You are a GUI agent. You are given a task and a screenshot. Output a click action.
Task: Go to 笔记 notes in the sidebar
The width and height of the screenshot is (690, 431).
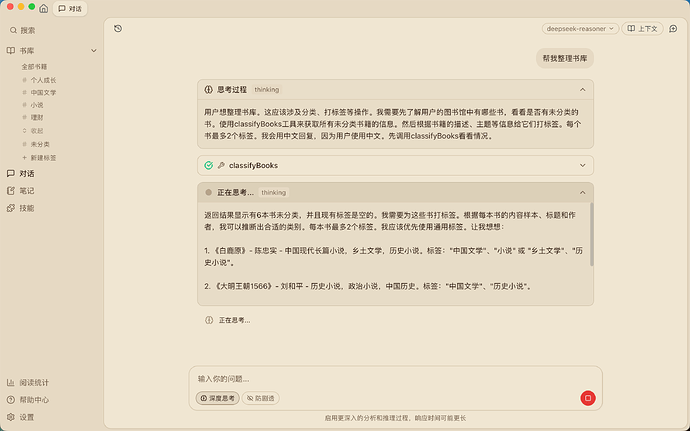point(26,190)
